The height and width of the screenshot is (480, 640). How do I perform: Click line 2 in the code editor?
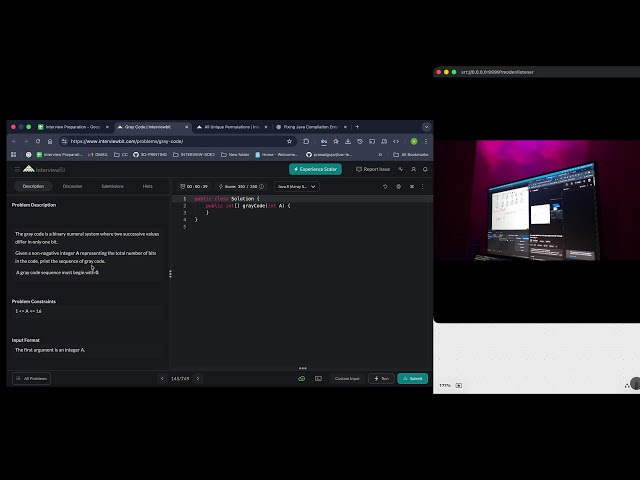tap(302, 206)
